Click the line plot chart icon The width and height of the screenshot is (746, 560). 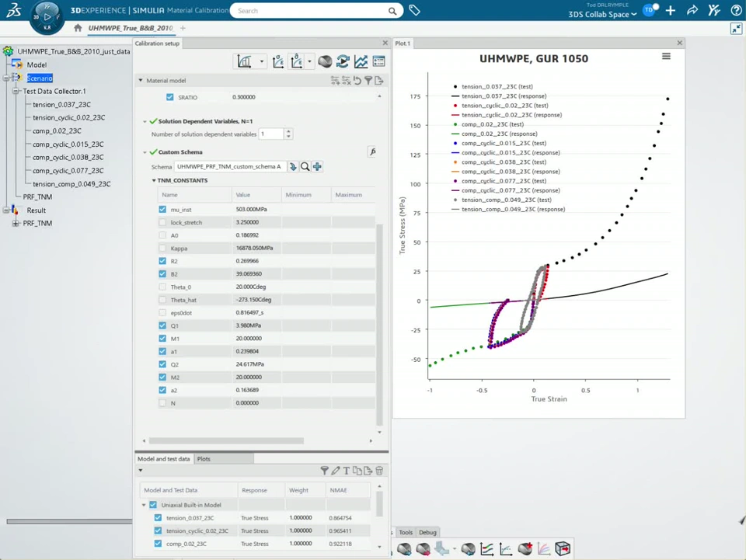pyautogui.click(x=361, y=61)
